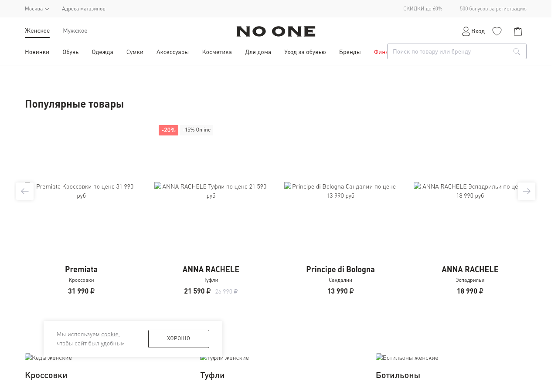Viewport: 558px width, 392px height.
Task: Switch to the Женское tab
Action: point(37,30)
